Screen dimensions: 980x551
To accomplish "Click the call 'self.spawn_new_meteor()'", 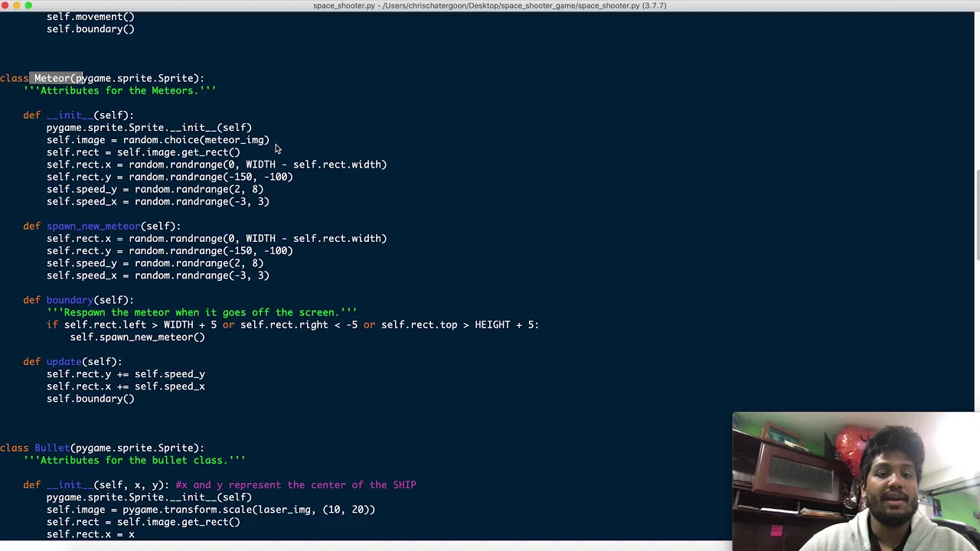I will tap(137, 337).
